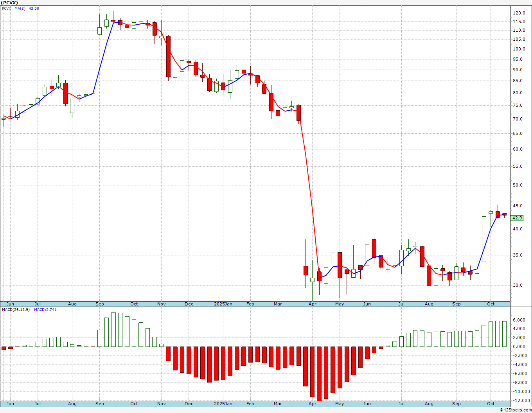Pick the 90.0 price axis label
This screenshot has width=532, height=413.
pyautogui.click(x=519, y=70)
